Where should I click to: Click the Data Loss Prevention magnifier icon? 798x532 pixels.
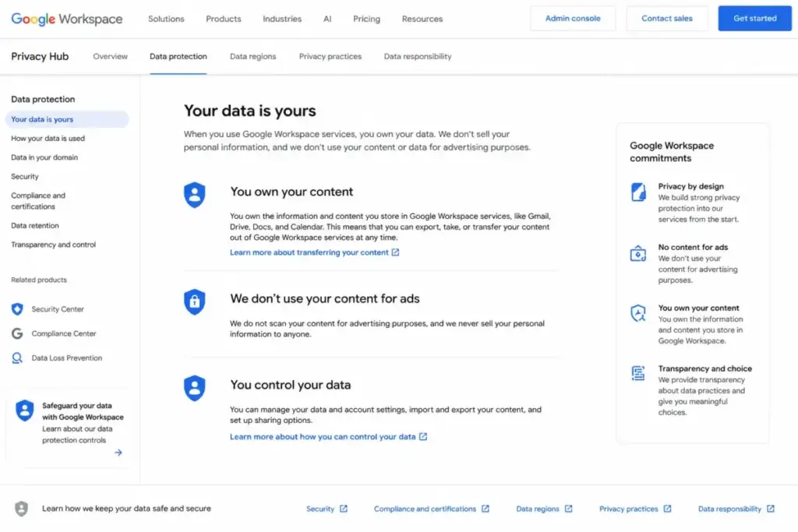17,358
